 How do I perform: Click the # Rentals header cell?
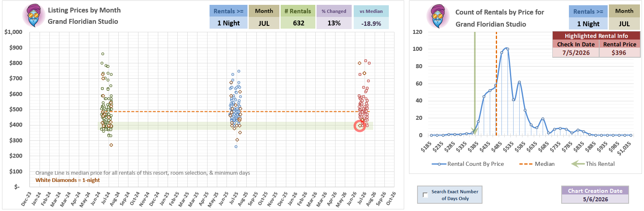coord(298,11)
